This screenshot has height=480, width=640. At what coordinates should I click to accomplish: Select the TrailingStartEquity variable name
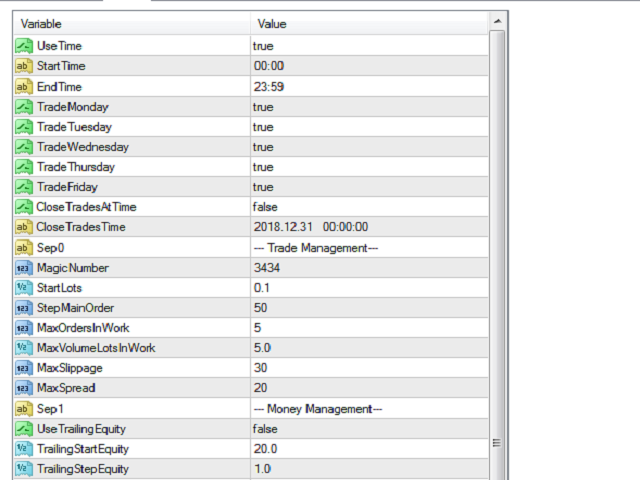[83, 449]
